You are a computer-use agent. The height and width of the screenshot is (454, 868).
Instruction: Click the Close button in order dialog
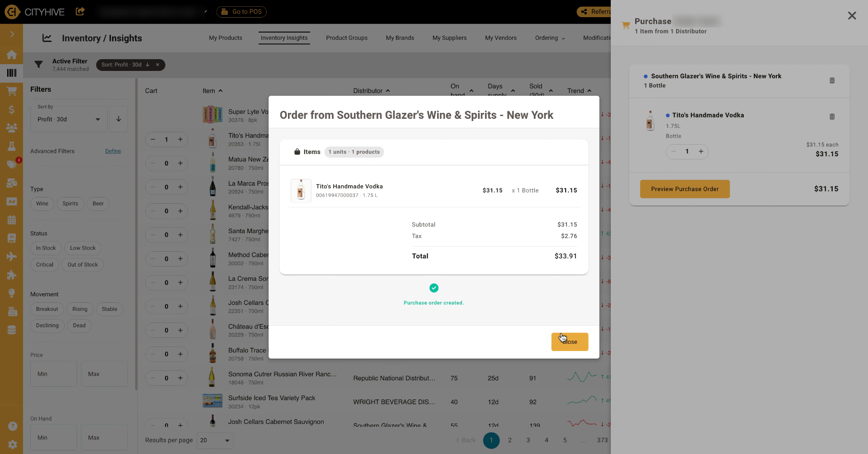click(570, 342)
